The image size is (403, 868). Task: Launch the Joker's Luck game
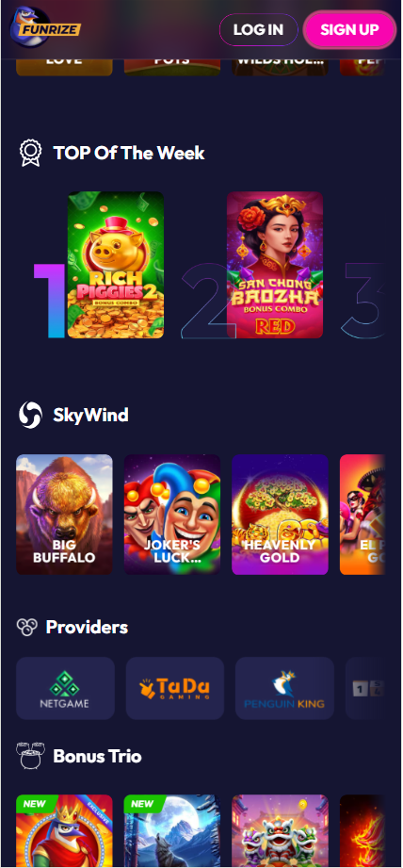coord(172,515)
